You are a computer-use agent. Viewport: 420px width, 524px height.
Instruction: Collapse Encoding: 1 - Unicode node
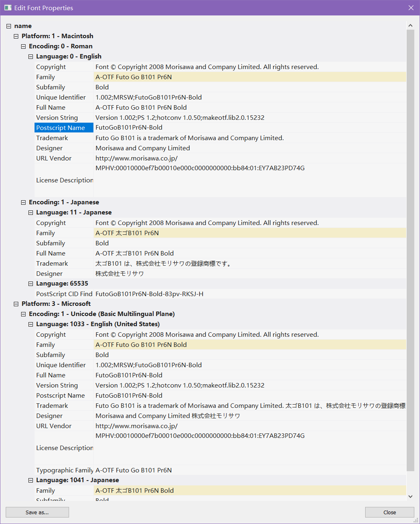tap(23, 314)
